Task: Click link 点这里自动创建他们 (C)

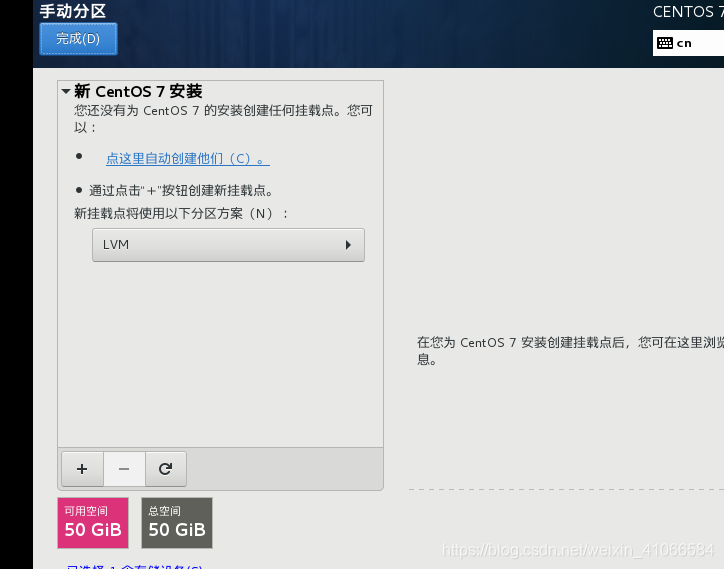Action: [187, 158]
